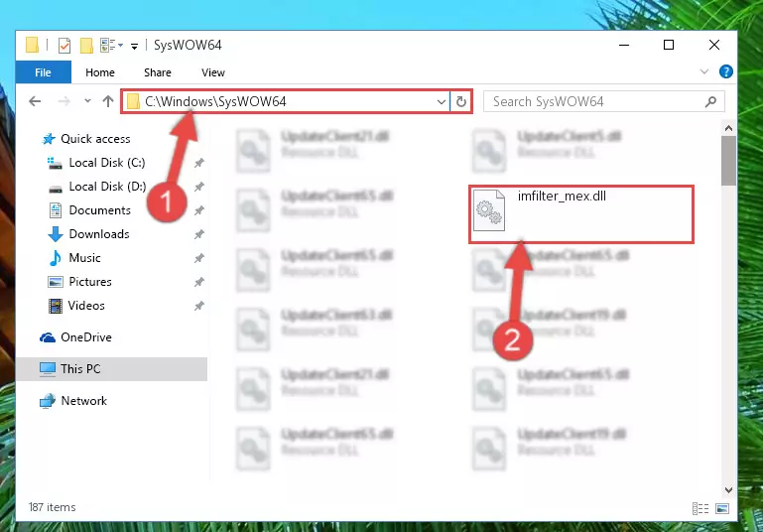763x532 pixels.
Task: Open the Documents folder in the sidebar
Action: [x=90, y=210]
